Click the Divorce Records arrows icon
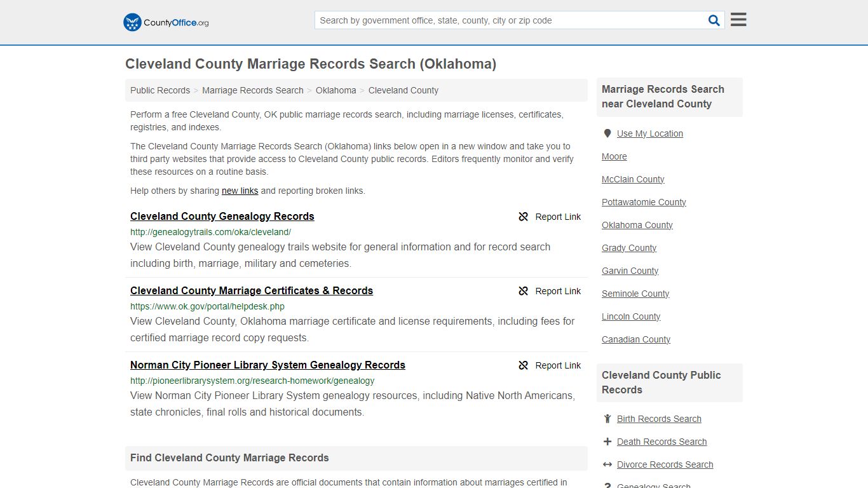Screen dimensions: 868x488 click(x=607, y=464)
